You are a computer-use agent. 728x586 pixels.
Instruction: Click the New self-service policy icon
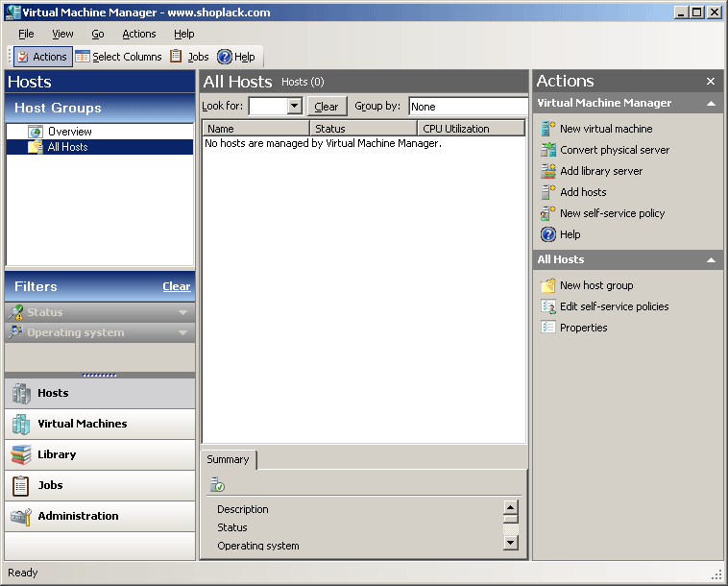pyautogui.click(x=548, y=213)
